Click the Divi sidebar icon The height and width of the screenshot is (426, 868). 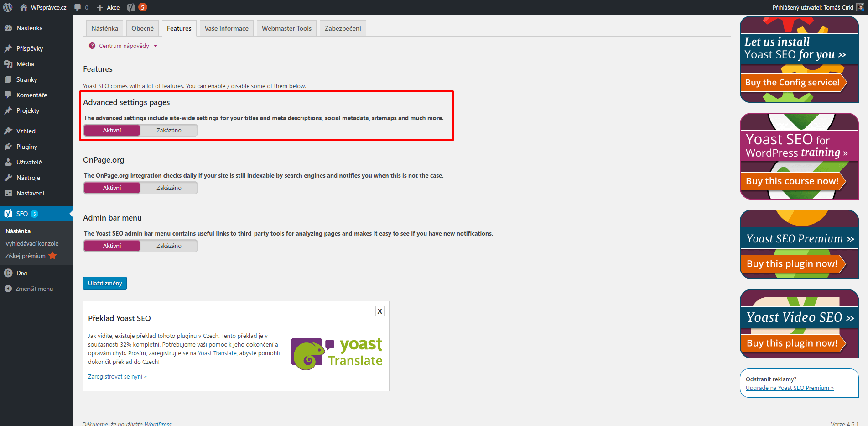(8, 273)
